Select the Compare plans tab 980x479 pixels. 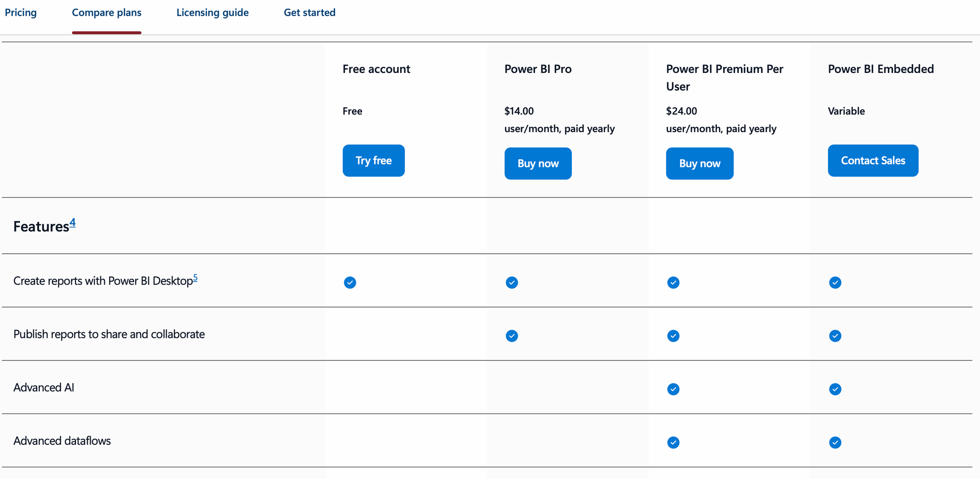106,13
